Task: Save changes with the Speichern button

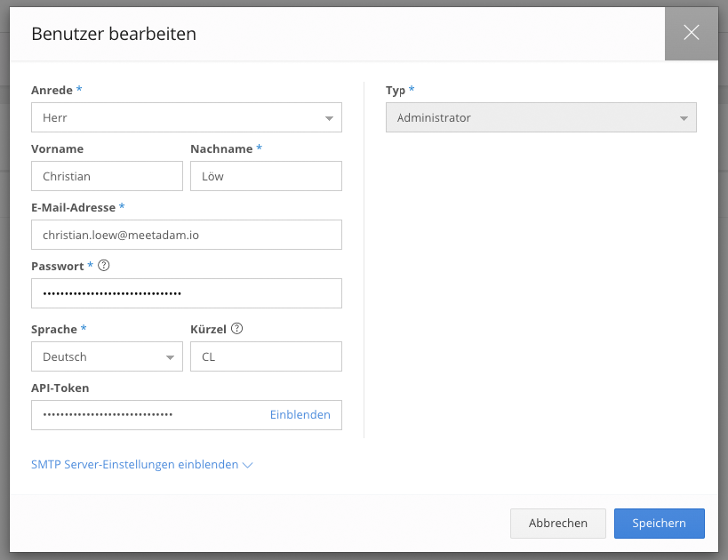Action: [x=660, y=524]
